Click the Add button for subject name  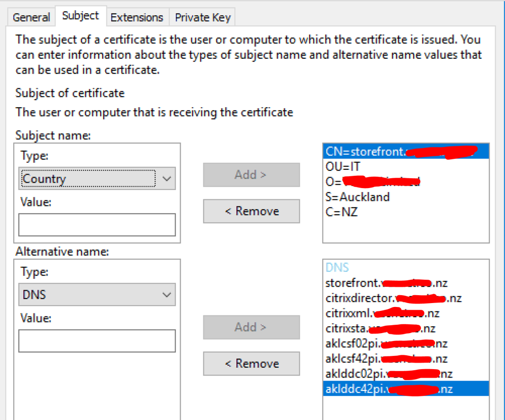tap(251, 175)
